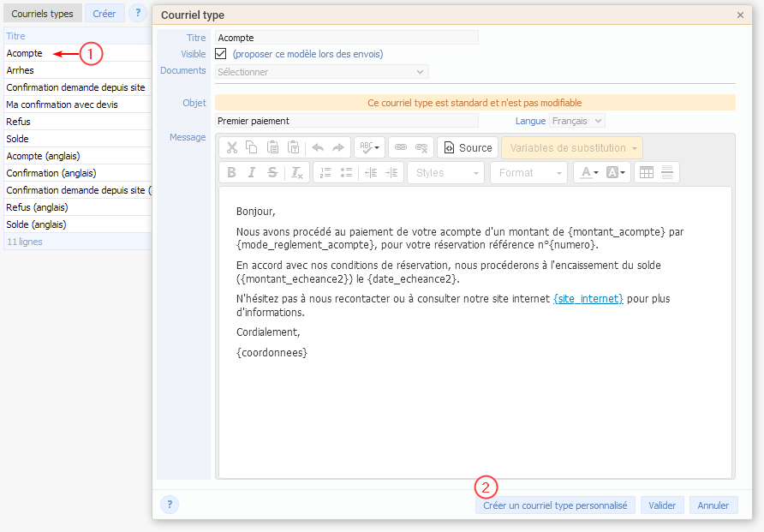764x532 pixels.
Task: Select the Arrhes row in list
Action: pos(21,70)
